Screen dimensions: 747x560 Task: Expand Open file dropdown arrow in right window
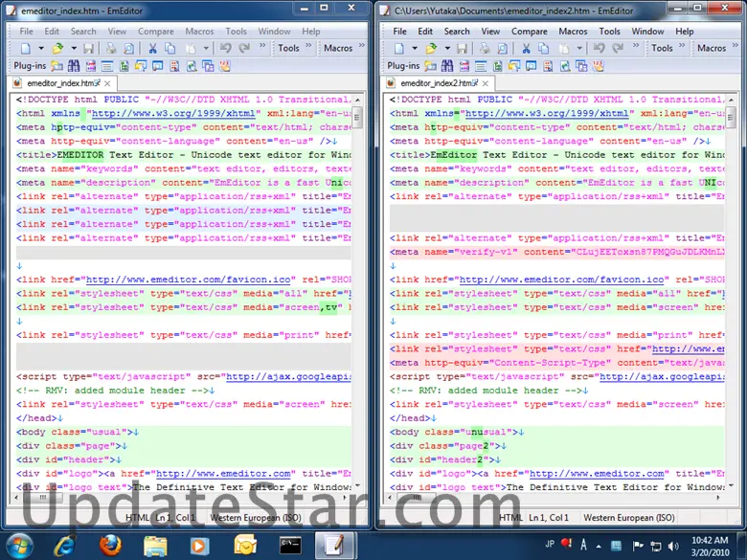(x=447, y=48)
